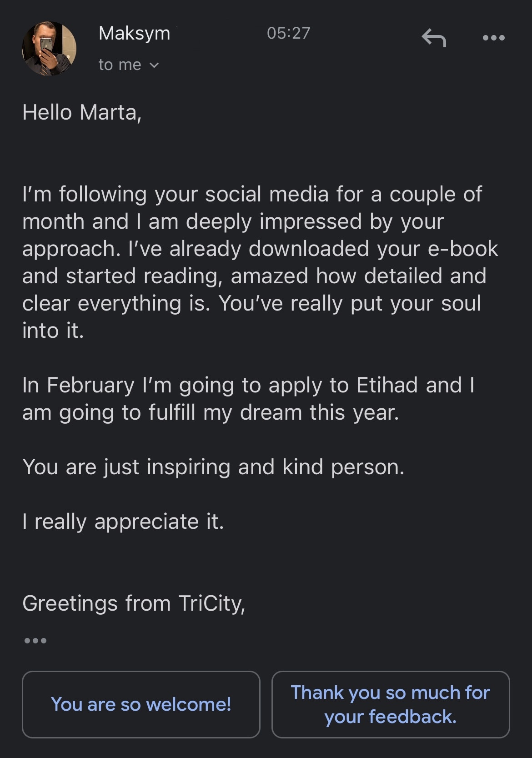This screenshot has height=758, width=532.
Task: Choose "Thank you so much for your feedback."
Action: 391,704
